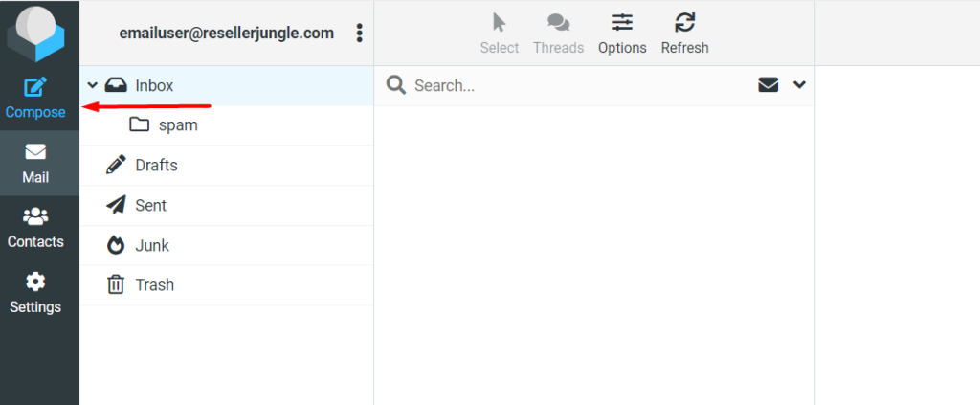Open the three-dot account menu

pos(360,34)
